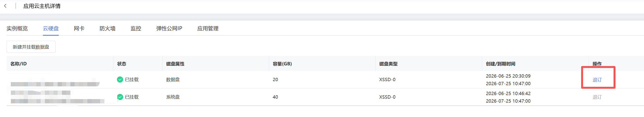
Task: Click 新建并挂载数据盘 button
Action: pos(31,47)
